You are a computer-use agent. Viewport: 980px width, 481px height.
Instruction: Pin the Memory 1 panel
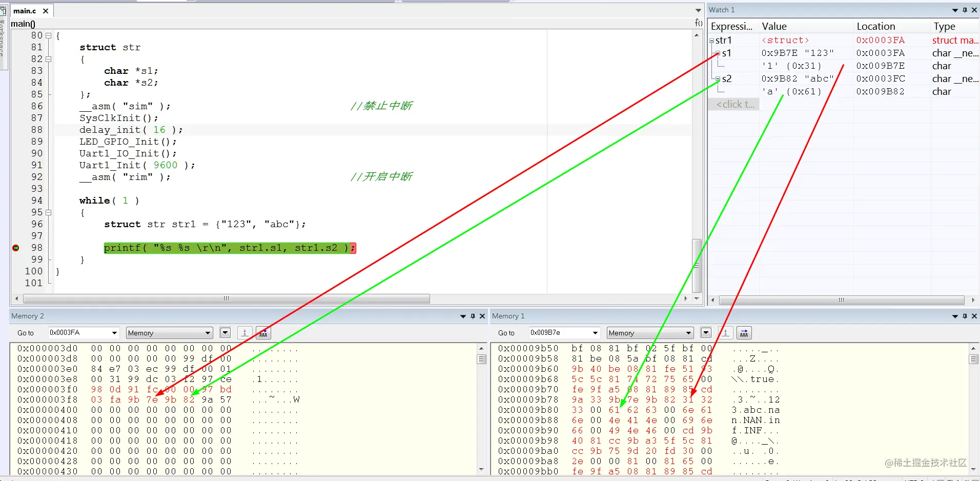pos(965,316)
